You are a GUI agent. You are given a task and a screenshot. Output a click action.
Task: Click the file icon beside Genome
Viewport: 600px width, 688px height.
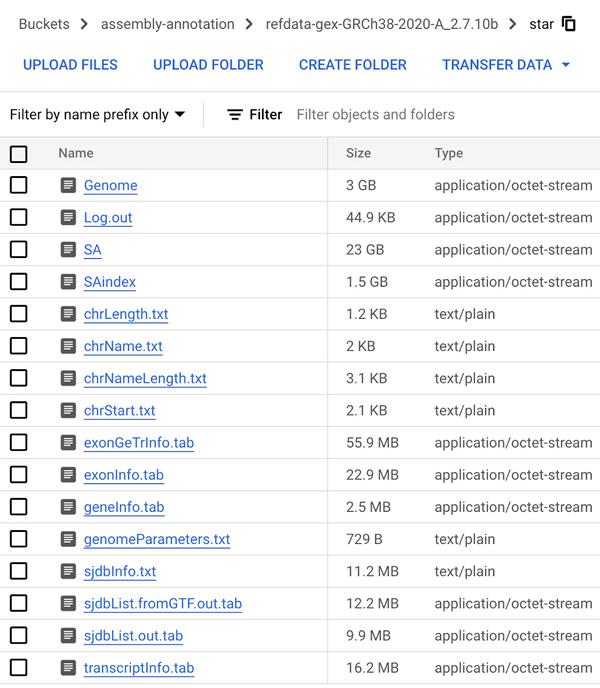click(x=68, y=185)
